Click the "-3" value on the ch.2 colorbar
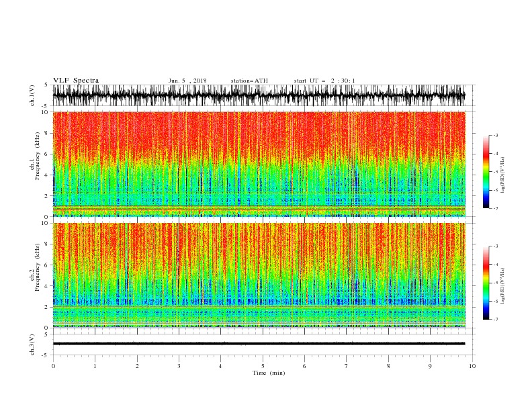The height and width of the screenshot is (411, 532). click(x=495, y=246)
